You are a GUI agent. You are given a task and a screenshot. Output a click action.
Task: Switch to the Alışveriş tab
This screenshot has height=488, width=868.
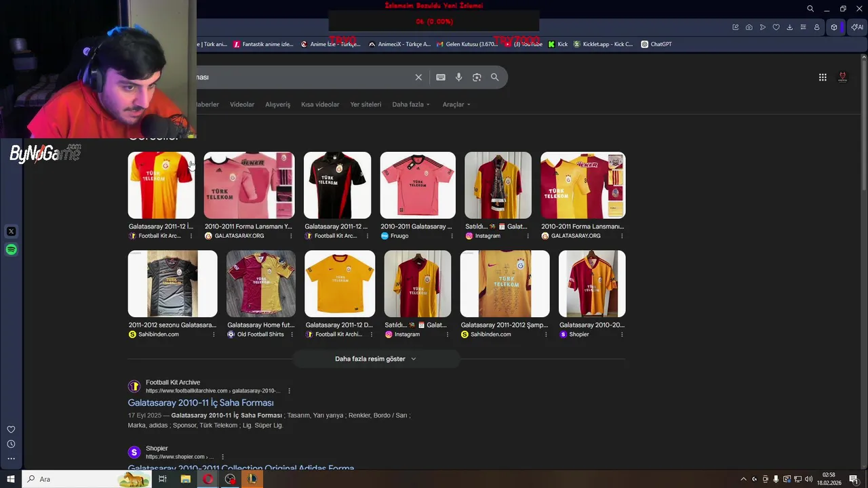pos(277,104)
